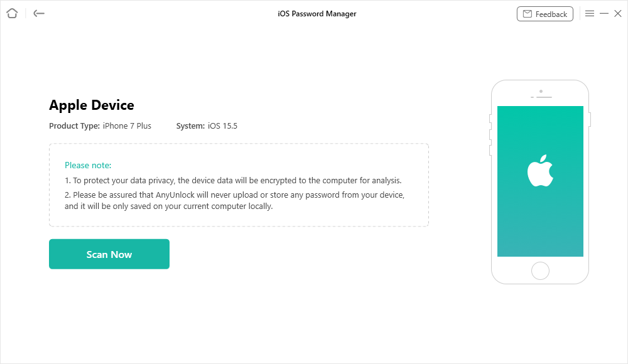Click the iOS Password Manager title

tap(316, 13)
